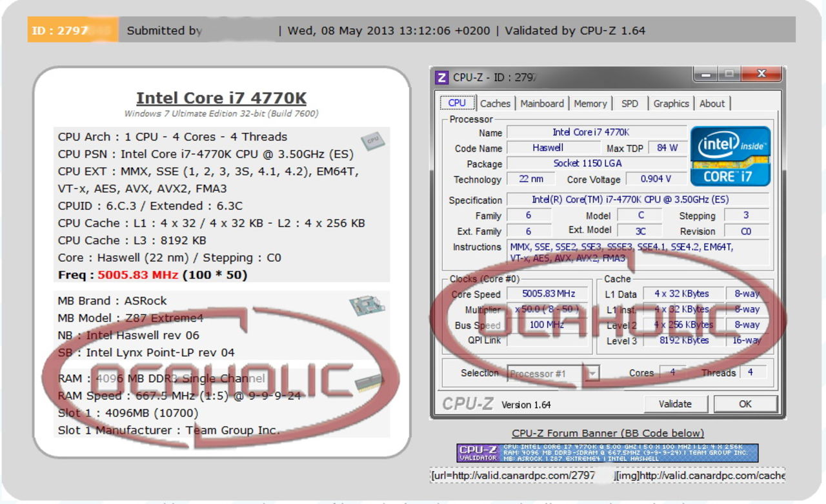Click the processor chip icon beside CPU Arch
This screenshot has width=826, height=504.
click(x=373, y=141)
